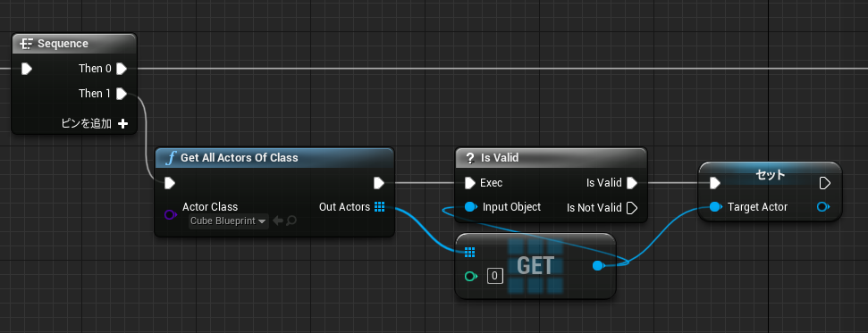Click the セット node blue output pin
This screenshot has width=868, height=333.
coord(823,207)
